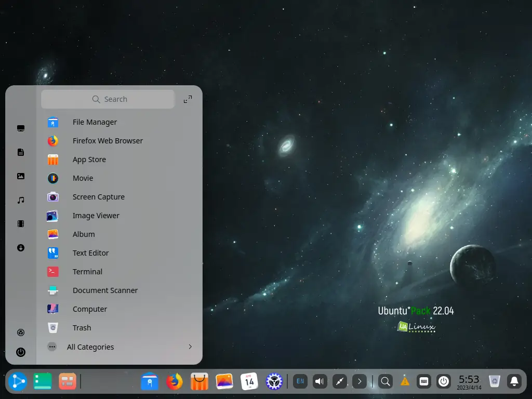Open Trash icon on the dock

495,381
